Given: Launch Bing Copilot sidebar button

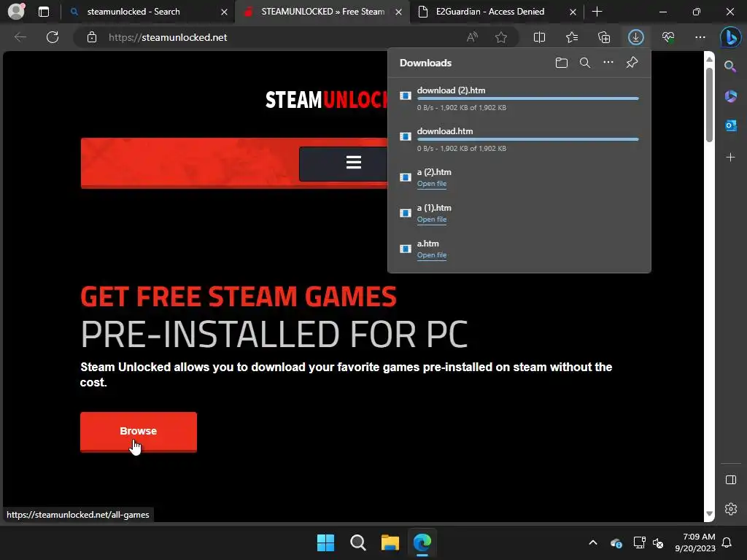Looking at the screenshot, I should [x=730, y=37].
